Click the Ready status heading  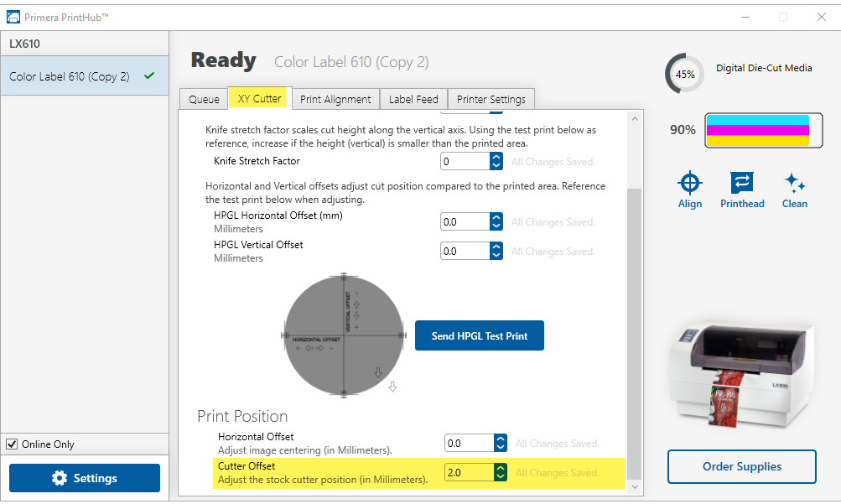coord(224,60)
